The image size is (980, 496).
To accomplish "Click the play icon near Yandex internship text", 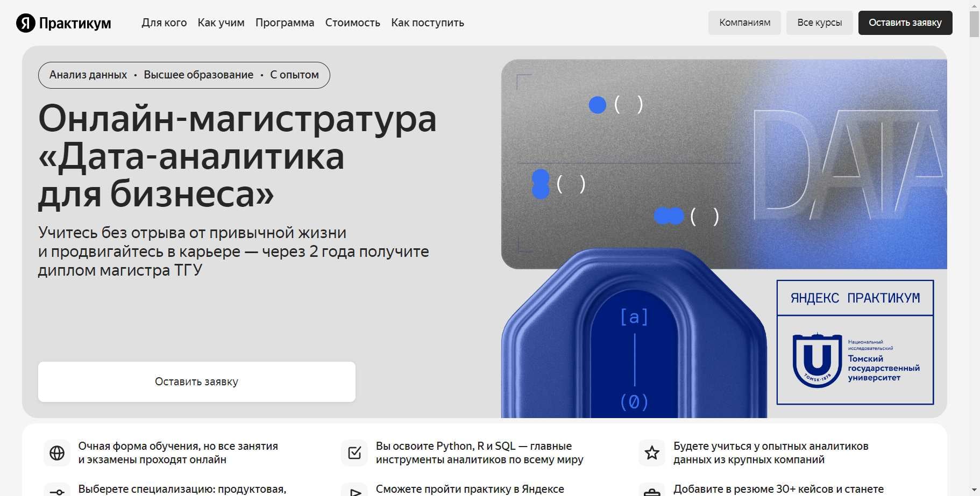I will click(354, 490).
